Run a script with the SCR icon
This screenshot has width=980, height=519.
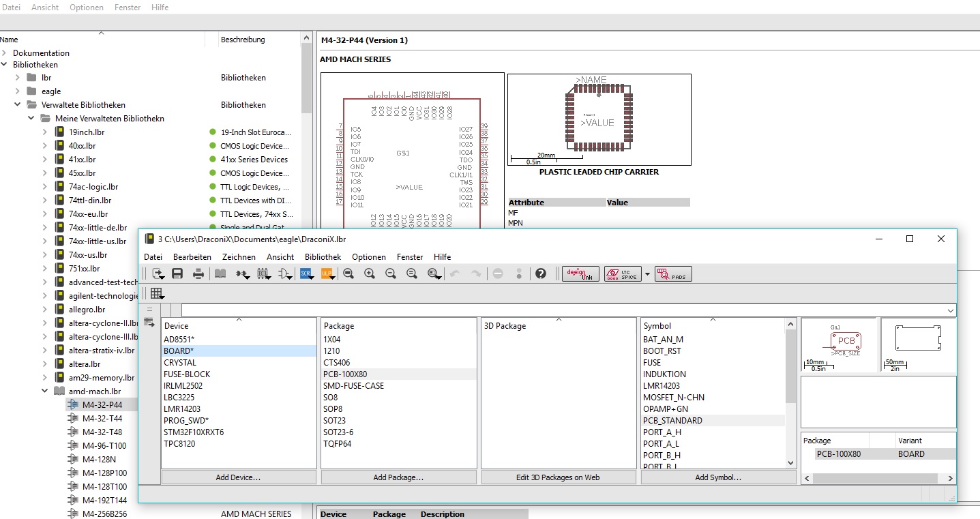pyautogui.click(x=306, y=273)
